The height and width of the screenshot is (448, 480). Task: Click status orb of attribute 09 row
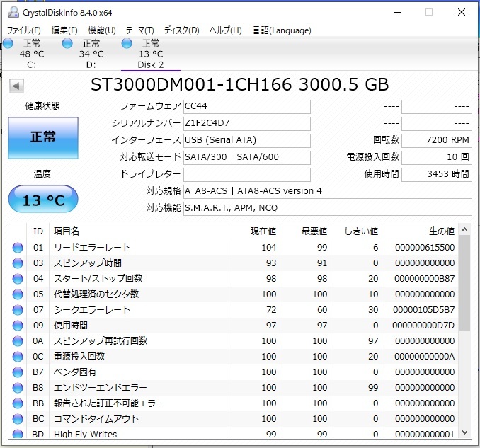click(18, 326)
